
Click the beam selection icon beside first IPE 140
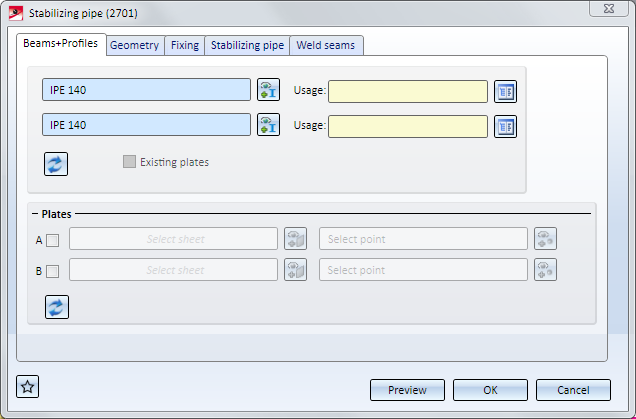coord(268,91)
